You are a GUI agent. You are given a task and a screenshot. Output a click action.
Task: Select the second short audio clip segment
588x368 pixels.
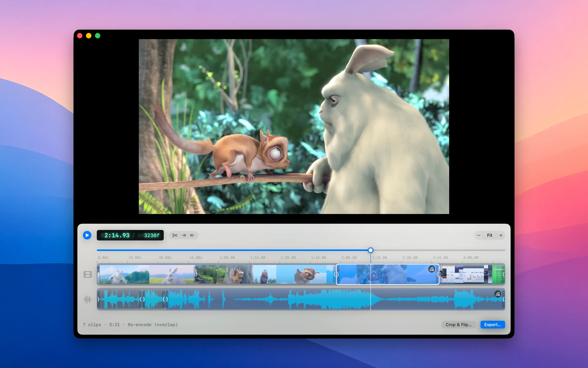(x=154, y=299)
